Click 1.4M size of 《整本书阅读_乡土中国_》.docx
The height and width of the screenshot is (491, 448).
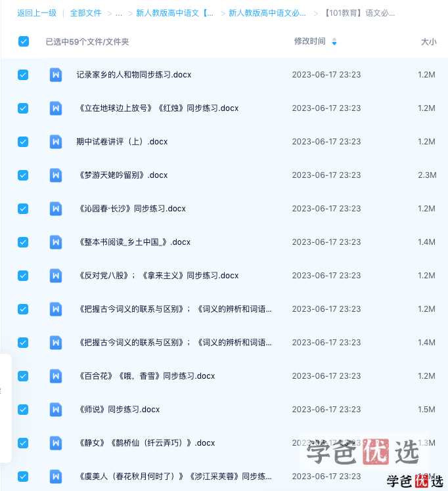(x=426, y=242)
